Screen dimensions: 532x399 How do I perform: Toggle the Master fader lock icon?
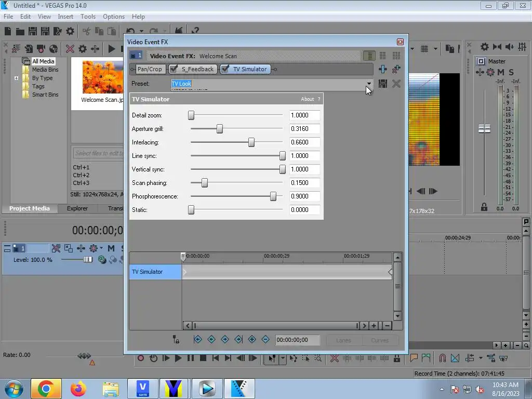(484, 207)
